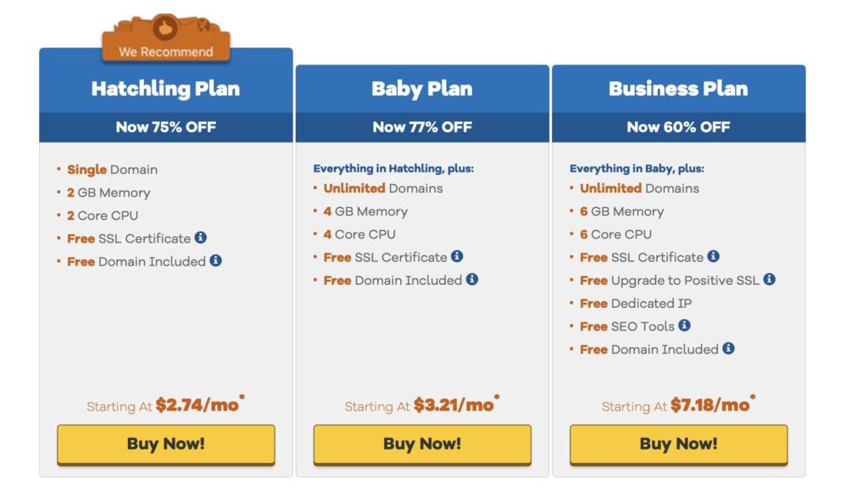Click the Now 75% OFF banner
868x503 pixels.
[166, 127]
